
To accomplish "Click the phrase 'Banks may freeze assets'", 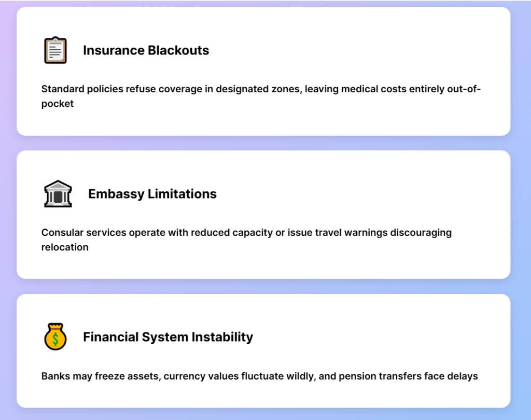I will 99,376.
